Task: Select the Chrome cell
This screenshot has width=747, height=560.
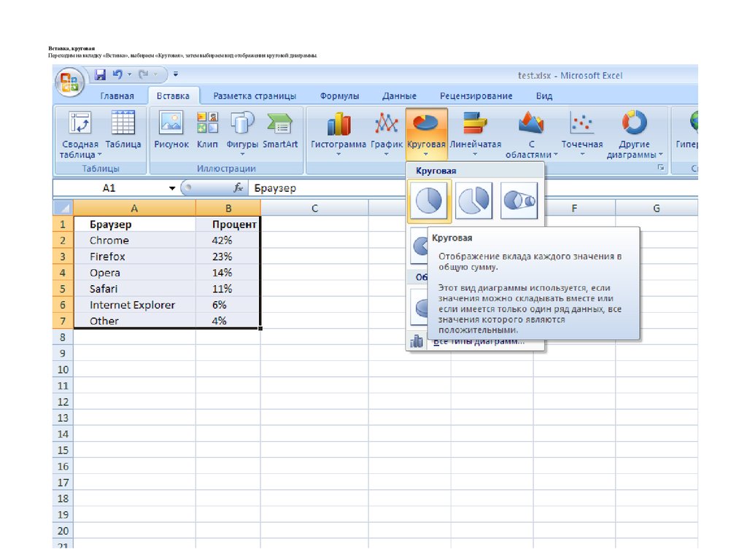Action: tap(134, 241)
